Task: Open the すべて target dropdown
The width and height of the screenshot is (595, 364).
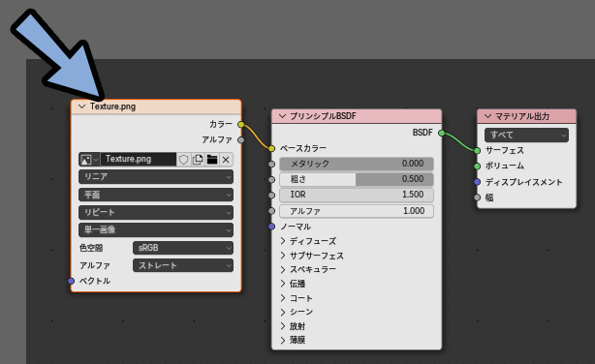Action: (x=526, y=135)
